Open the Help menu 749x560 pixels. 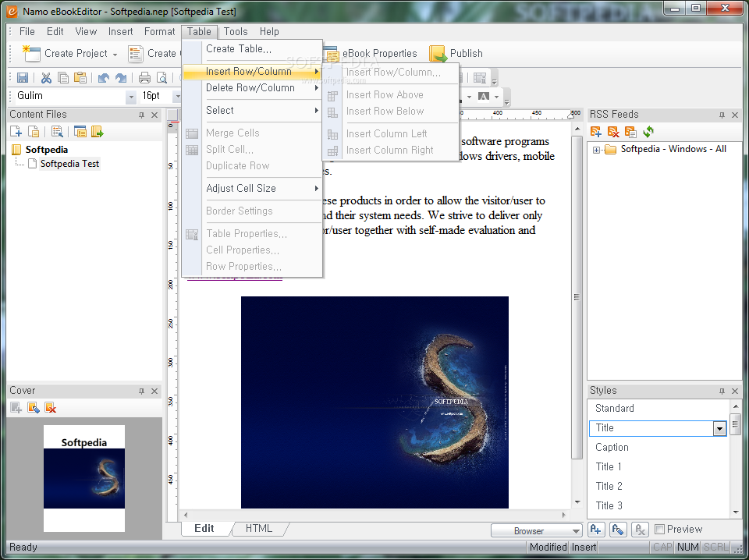(269, 31)
